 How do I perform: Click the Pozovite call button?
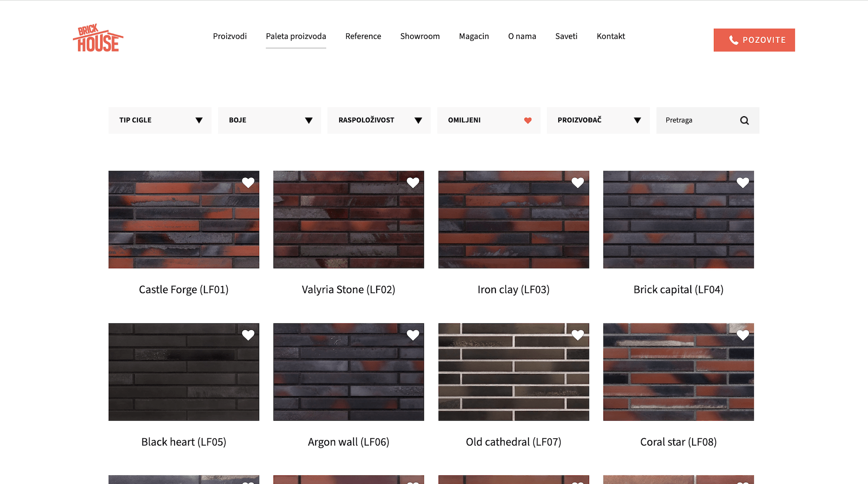point(754,40)
